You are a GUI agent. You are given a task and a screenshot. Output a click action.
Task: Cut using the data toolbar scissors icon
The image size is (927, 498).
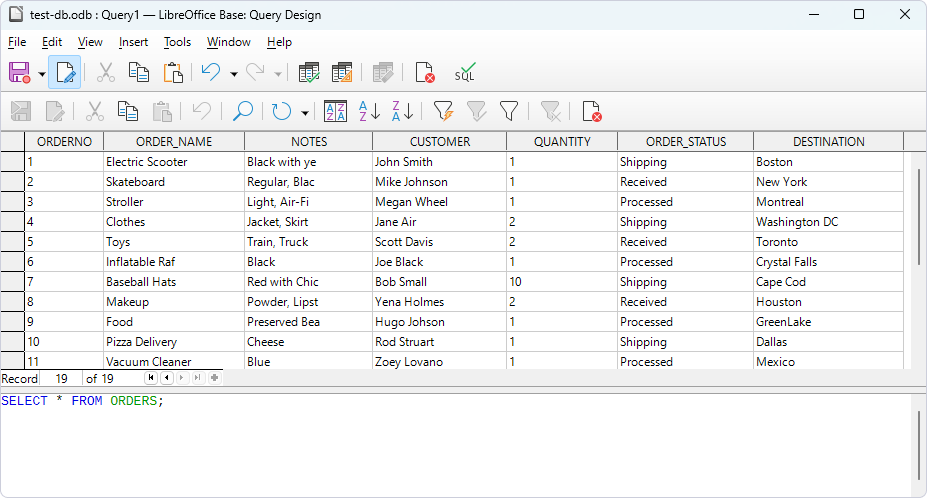pos(95,111)
